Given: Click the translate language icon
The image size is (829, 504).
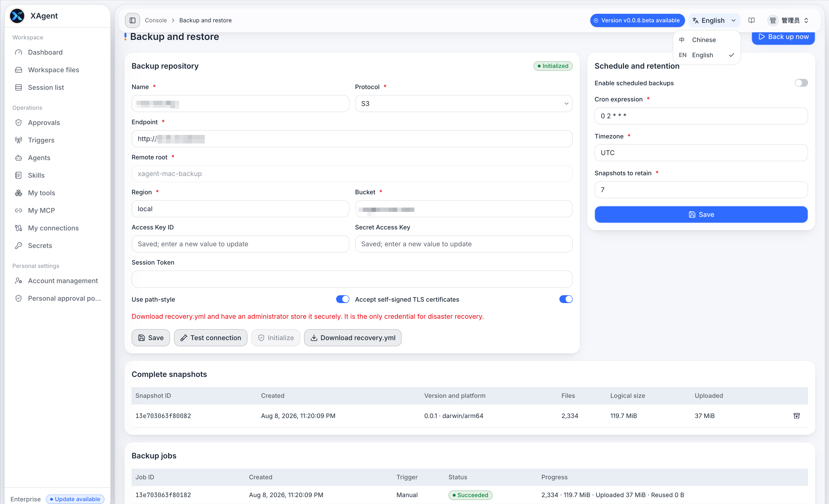Looking at the screenshot, I should 696,20.
